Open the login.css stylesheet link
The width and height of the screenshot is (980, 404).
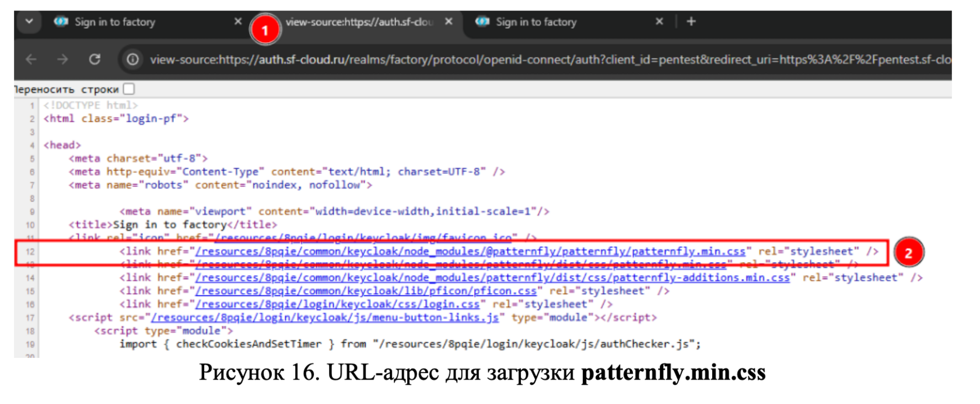pyautogui.click(x=337, y=304)
